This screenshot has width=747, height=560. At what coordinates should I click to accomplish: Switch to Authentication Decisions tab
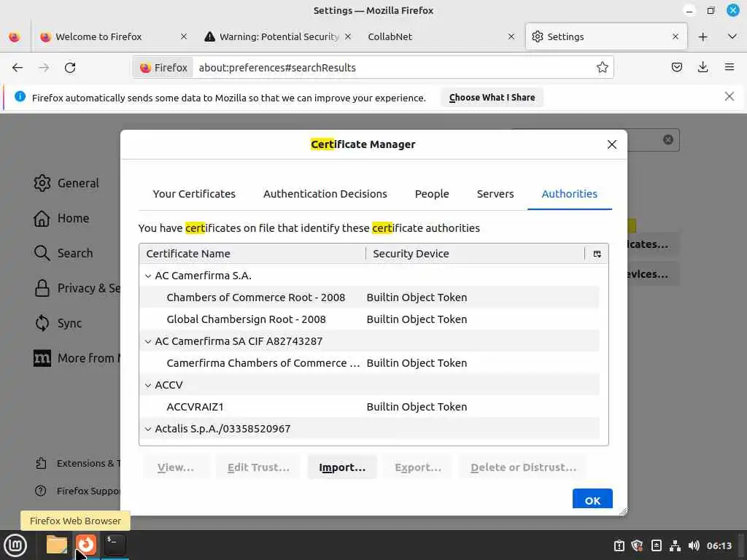[x=325, y=194]
